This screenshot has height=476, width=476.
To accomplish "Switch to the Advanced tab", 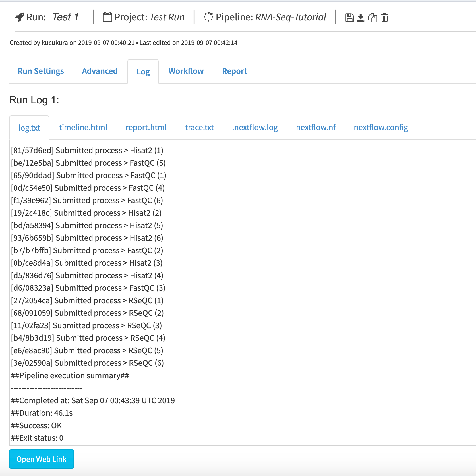I will click(x=100, y=71).
